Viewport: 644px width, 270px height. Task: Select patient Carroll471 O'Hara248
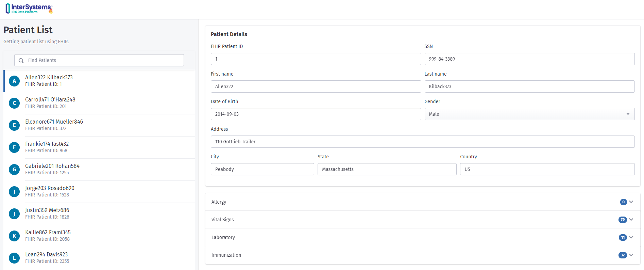click(99, 103)
